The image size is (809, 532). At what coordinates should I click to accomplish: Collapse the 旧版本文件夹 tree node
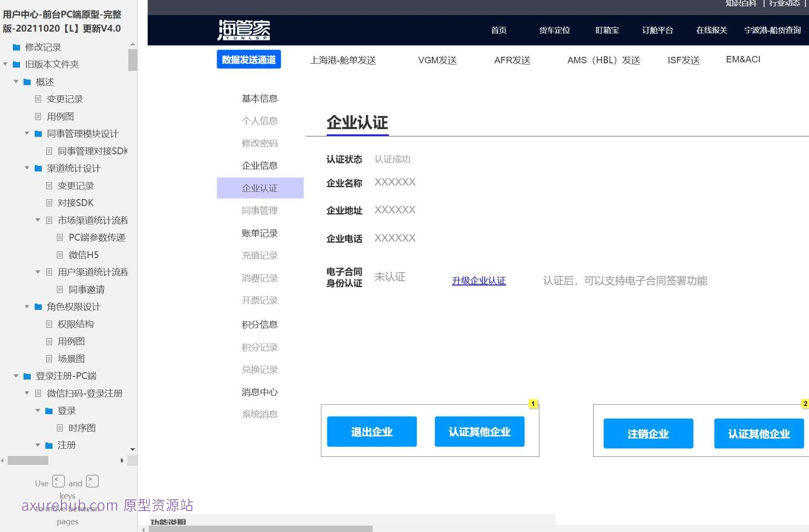[5, 64]
